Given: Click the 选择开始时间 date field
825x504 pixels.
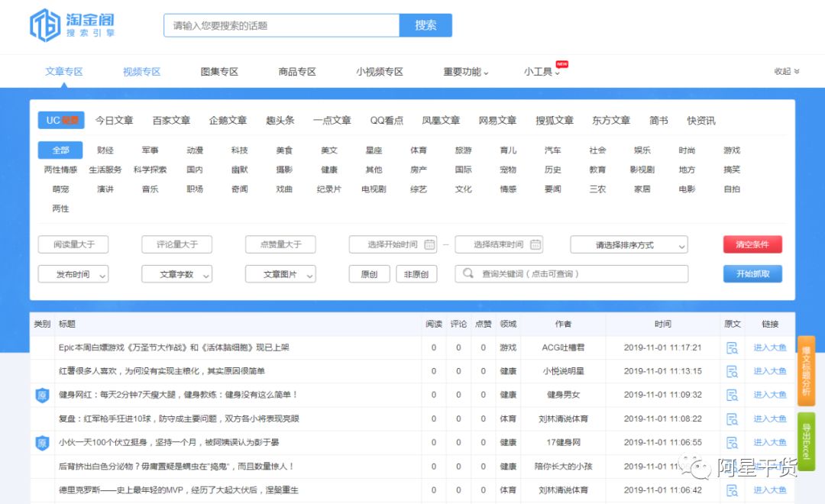Looking at the screenshot, I should pos(393,244).
